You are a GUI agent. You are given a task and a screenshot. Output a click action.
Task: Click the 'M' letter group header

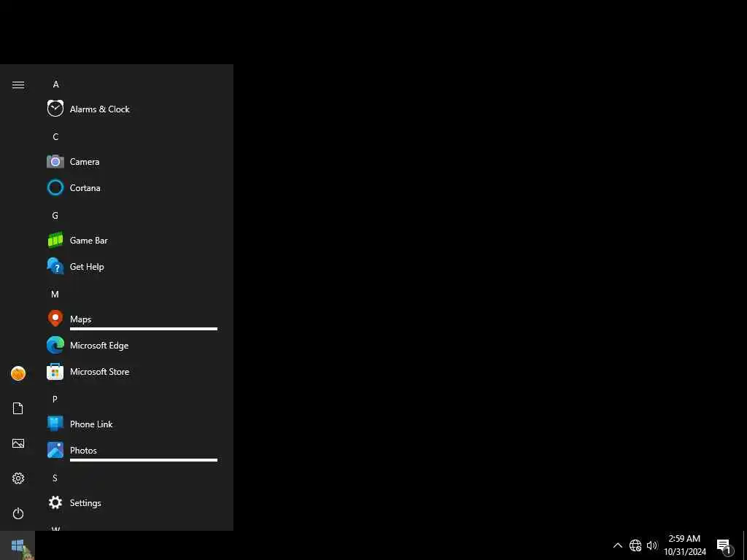tap(55, 295)
